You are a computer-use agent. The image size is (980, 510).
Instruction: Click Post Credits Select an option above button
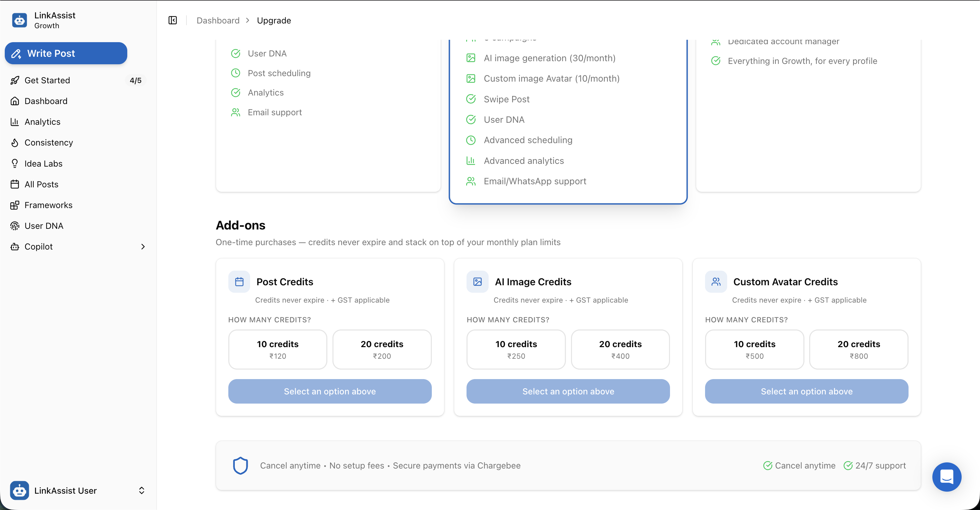coord(330,391)
